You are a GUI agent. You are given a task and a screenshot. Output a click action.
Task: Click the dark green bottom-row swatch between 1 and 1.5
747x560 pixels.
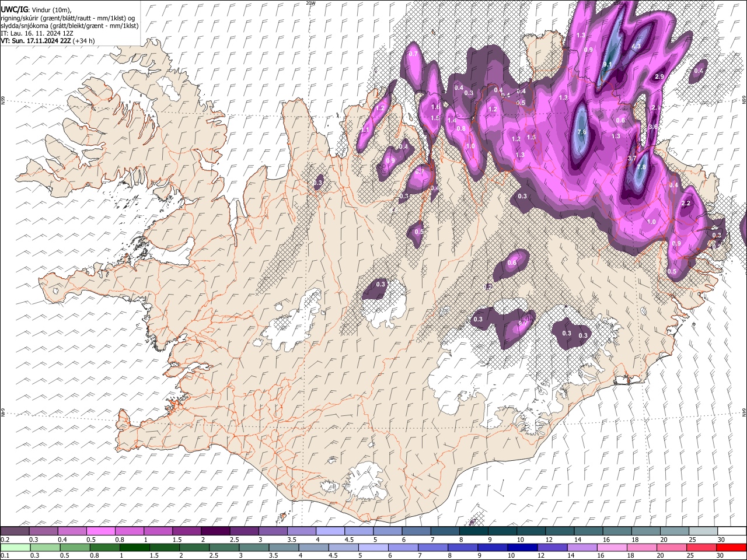pos(135,547)
